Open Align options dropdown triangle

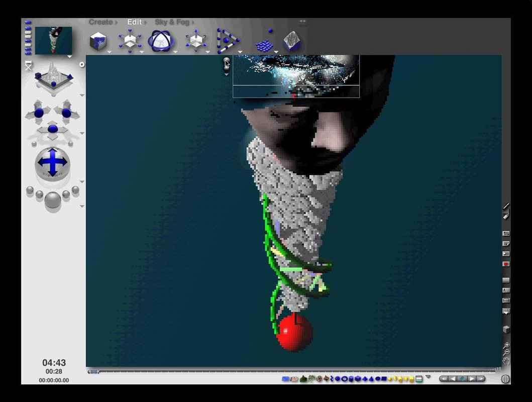pos(240,52)
